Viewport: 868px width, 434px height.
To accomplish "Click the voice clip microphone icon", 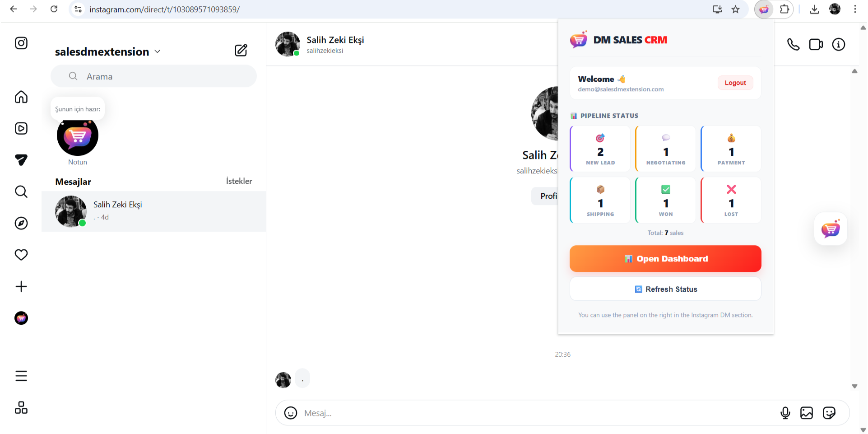I will [785, 413].
